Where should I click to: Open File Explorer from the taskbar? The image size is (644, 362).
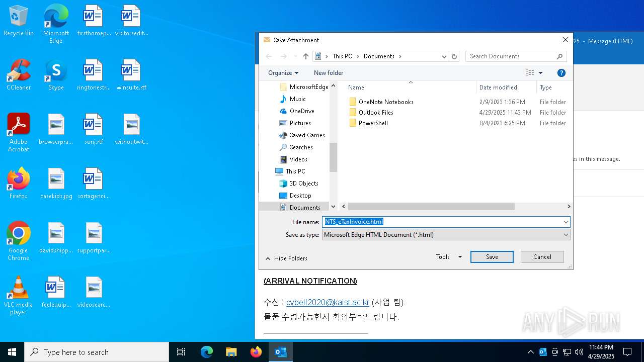231,352
